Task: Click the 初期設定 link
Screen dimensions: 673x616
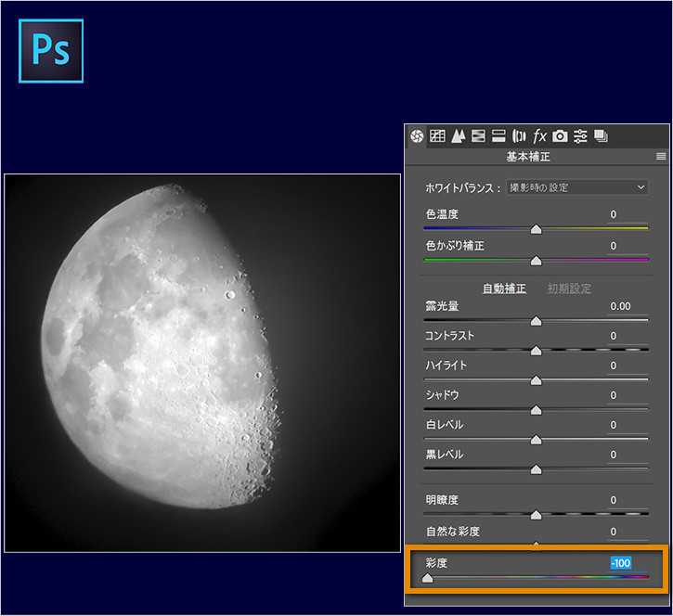Action: (569, 289)
